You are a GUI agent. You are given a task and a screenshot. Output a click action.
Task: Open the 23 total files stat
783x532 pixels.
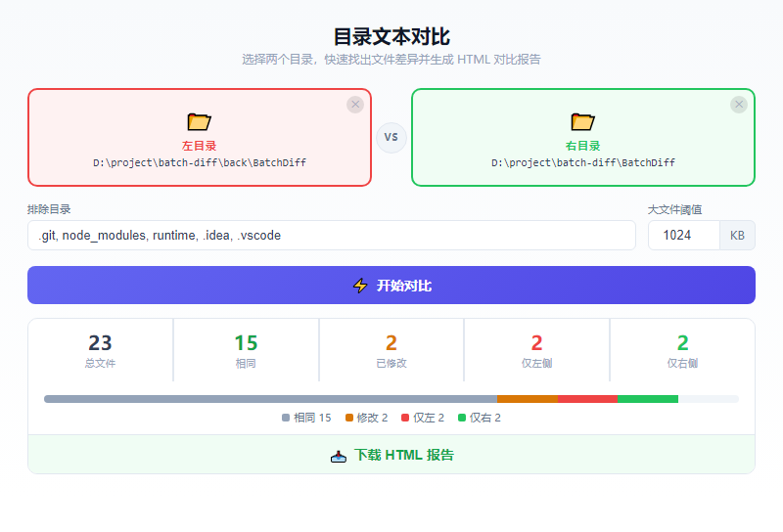click(101, 350)
